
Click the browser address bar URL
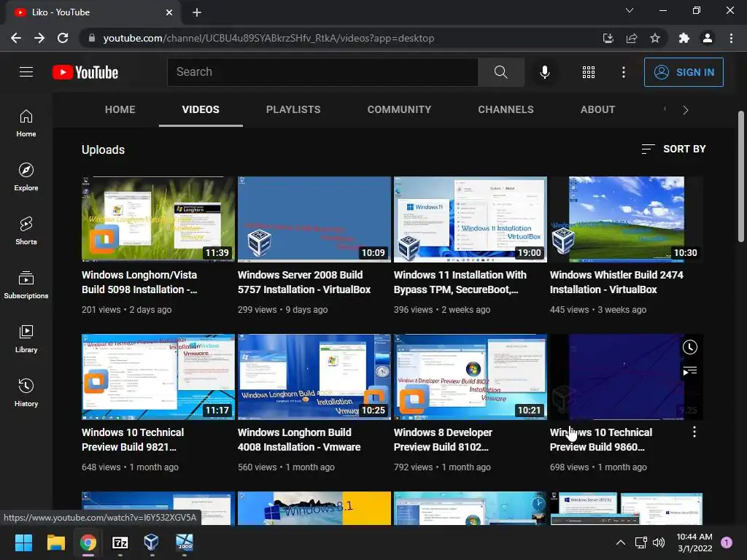268,38
